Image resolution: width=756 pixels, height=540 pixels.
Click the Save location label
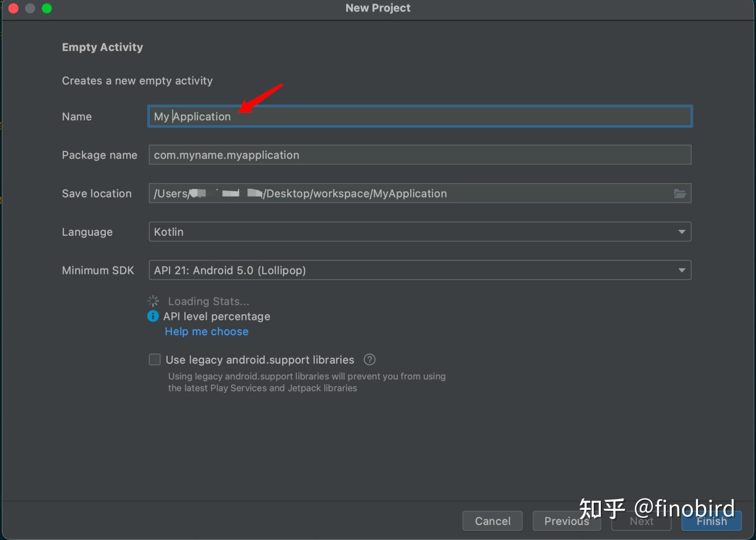pyautogui.click(x=97, y=193)
